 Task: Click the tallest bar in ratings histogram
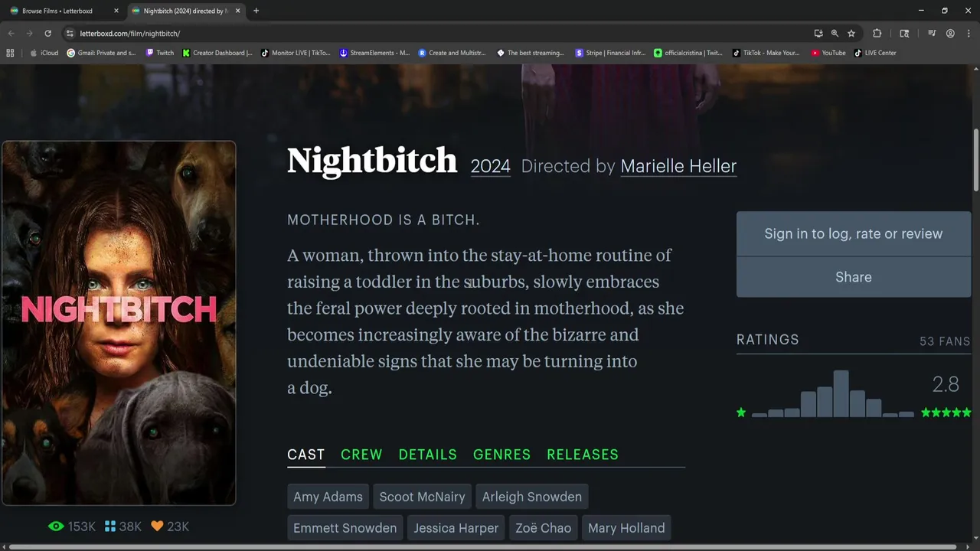(841, 393)
